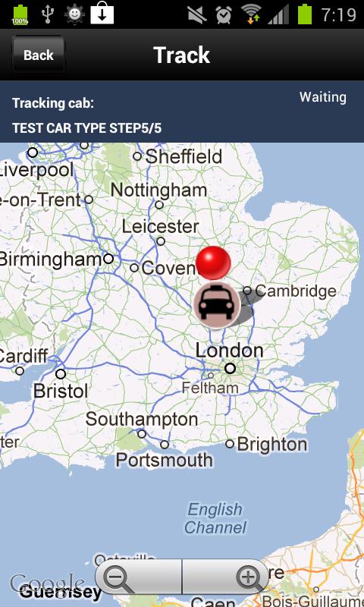The height and width of the screenshot is (607, 364).
Task: Open the USB connection status icon
Action: coord(48,14)
